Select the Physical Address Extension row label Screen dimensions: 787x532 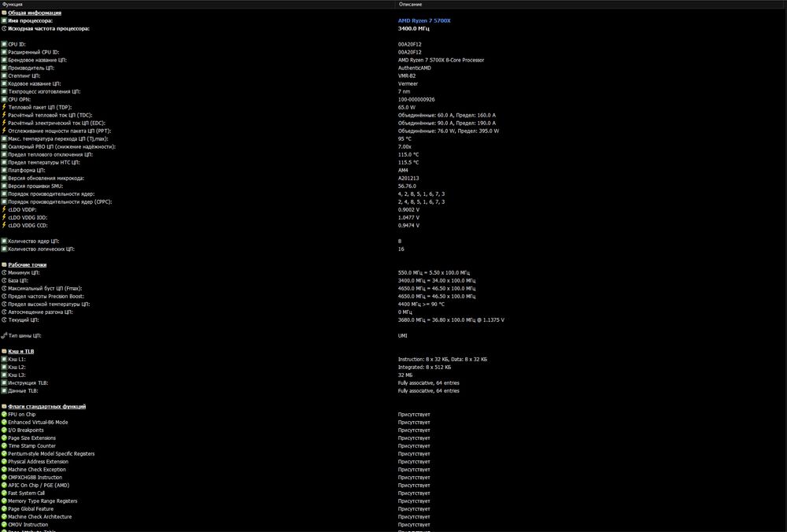tap(38, 462)
